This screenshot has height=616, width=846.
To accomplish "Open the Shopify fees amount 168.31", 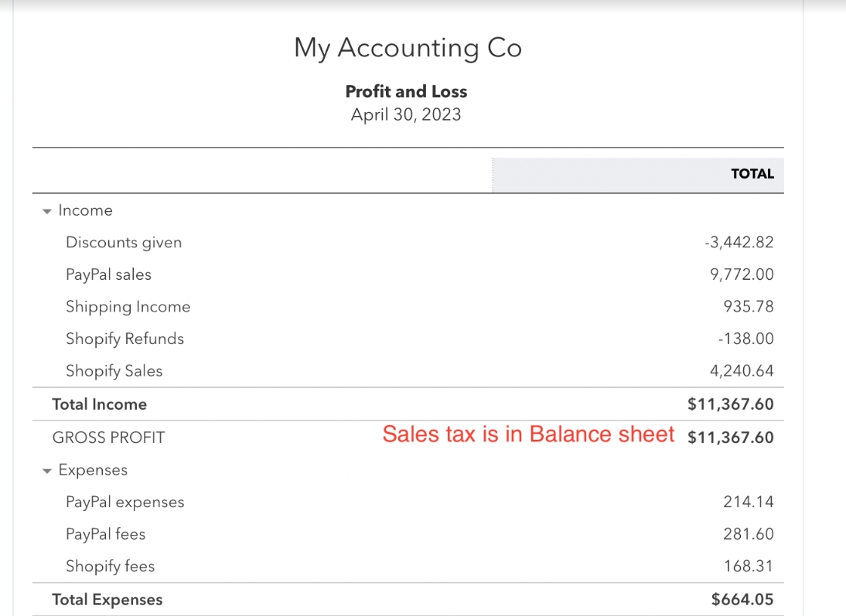I will 748,567.
